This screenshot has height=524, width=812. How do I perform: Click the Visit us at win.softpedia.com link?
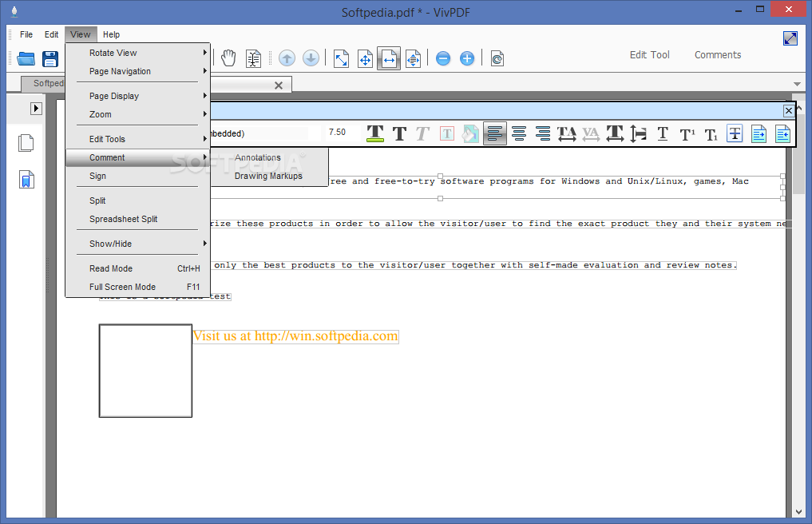tap(295, 335)
